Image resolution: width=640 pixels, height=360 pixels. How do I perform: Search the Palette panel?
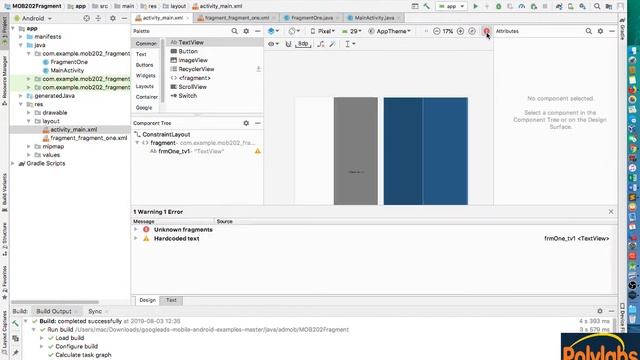point(234,31)
